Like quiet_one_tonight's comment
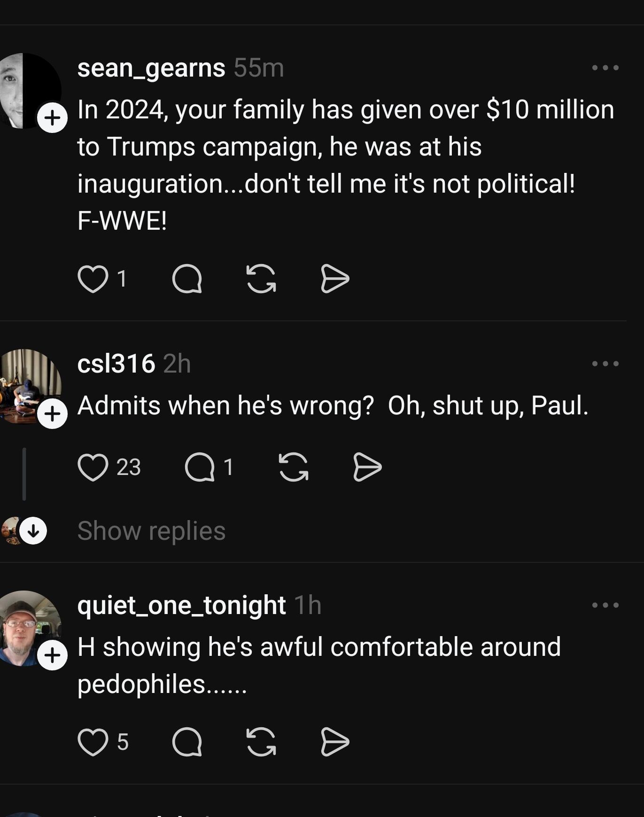Viewport: 644px width, 817px height. tap(93, 742)
